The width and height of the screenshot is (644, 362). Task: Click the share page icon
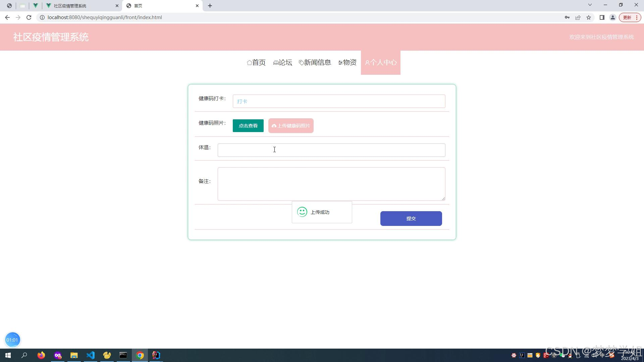[x=578, y=17]
